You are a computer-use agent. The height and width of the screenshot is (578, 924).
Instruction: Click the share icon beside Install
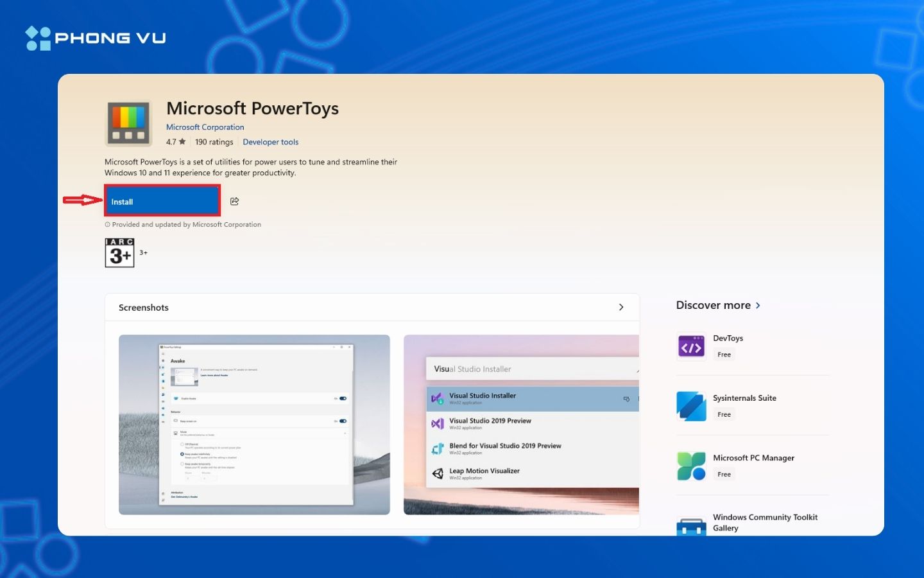click(235, 202)
